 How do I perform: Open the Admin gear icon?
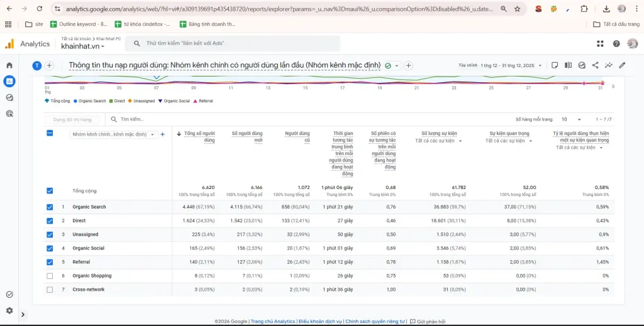(x=9, y=310)
